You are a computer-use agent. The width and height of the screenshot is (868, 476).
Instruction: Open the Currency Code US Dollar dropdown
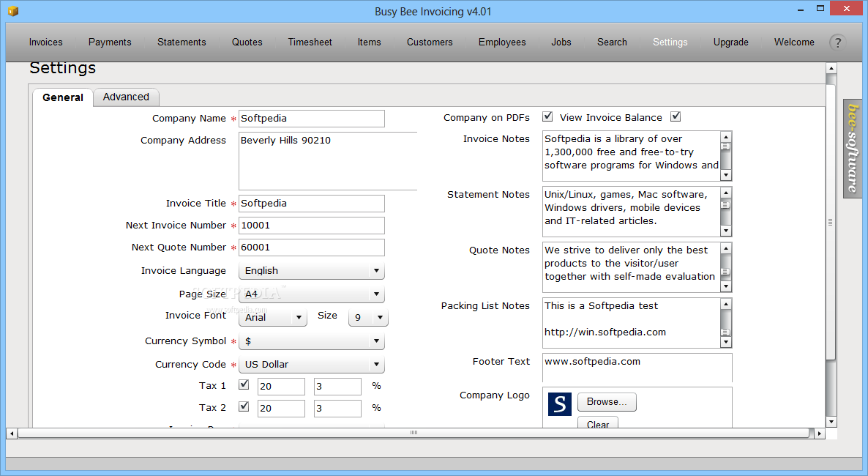click(x=312, y=364)
